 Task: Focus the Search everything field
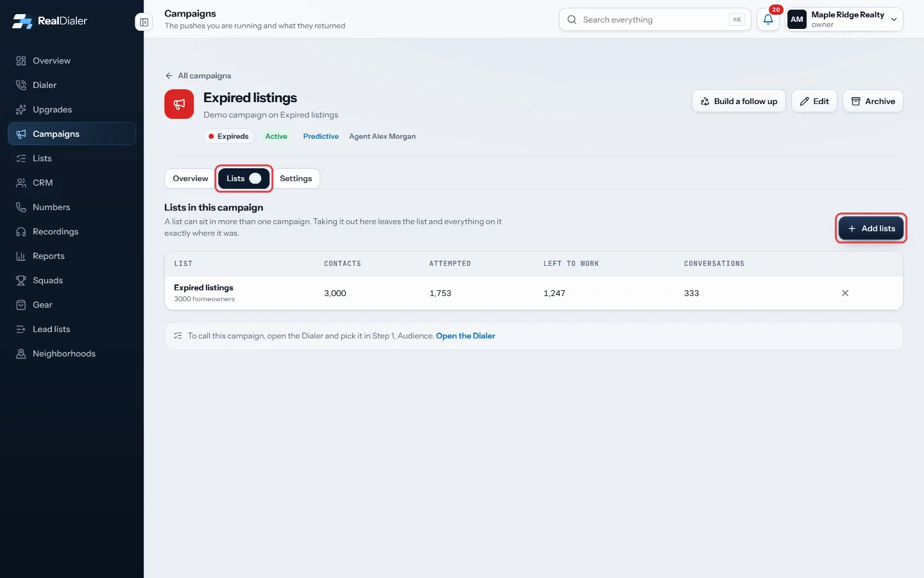[x=655, y=20]
